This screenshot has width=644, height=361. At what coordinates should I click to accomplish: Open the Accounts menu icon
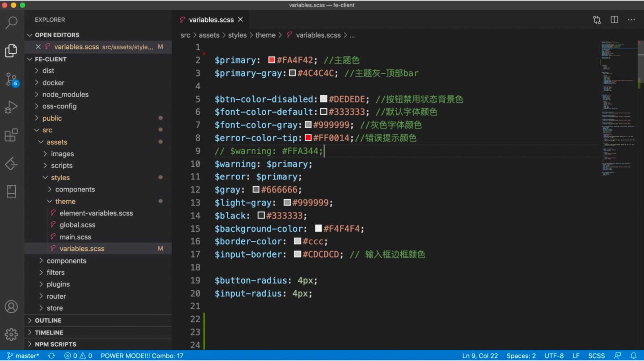tap(11, 307)
